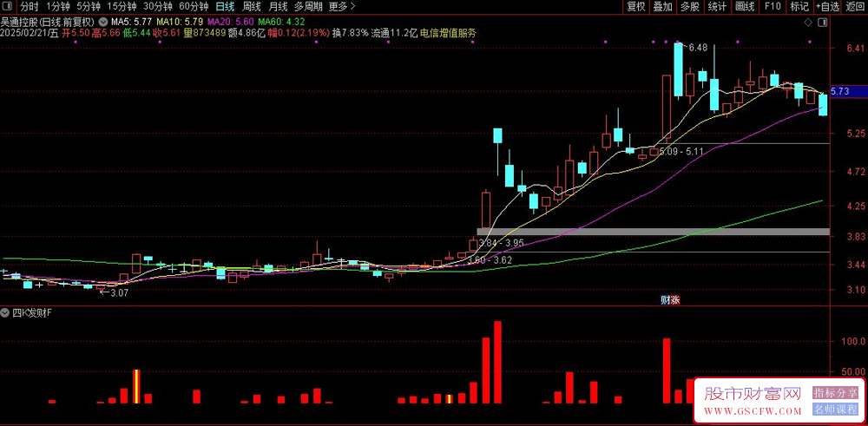Click the MA60: 4.32 label
The image size is (868, 426).
[282, 23]
